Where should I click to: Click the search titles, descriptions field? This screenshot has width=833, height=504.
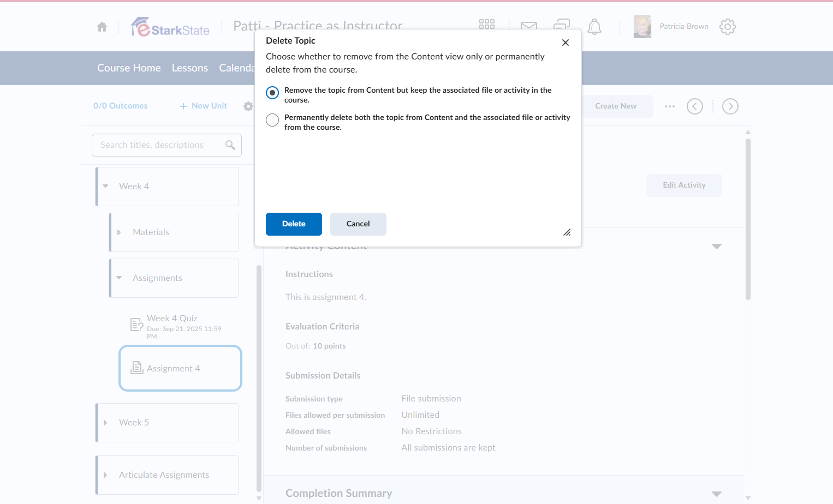click(166, 145)
